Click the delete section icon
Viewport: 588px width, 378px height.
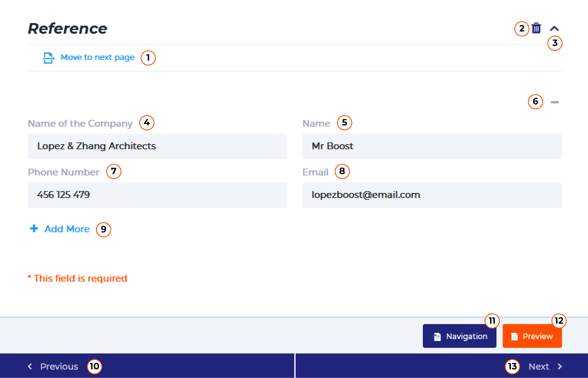point(537,28)
